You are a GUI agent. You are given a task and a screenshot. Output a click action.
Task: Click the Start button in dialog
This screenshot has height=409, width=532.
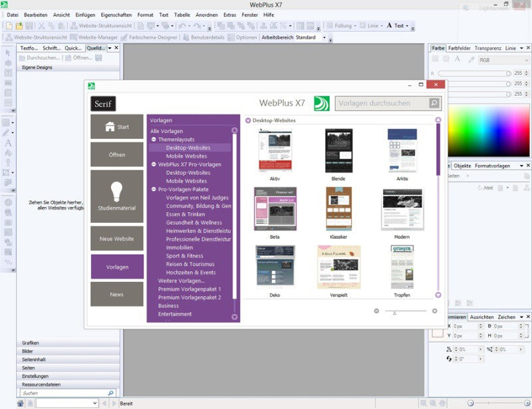tap(117, 126)
